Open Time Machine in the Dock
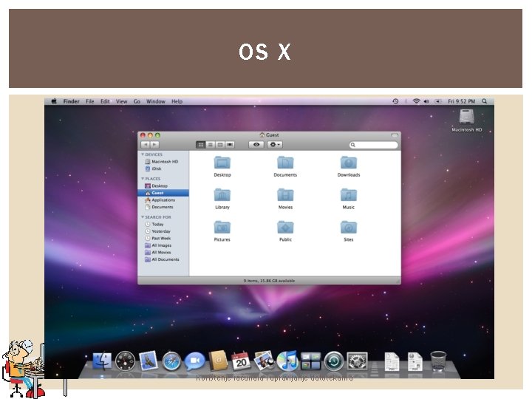This screenshot has height=399, width=532. tap(334, 361)
